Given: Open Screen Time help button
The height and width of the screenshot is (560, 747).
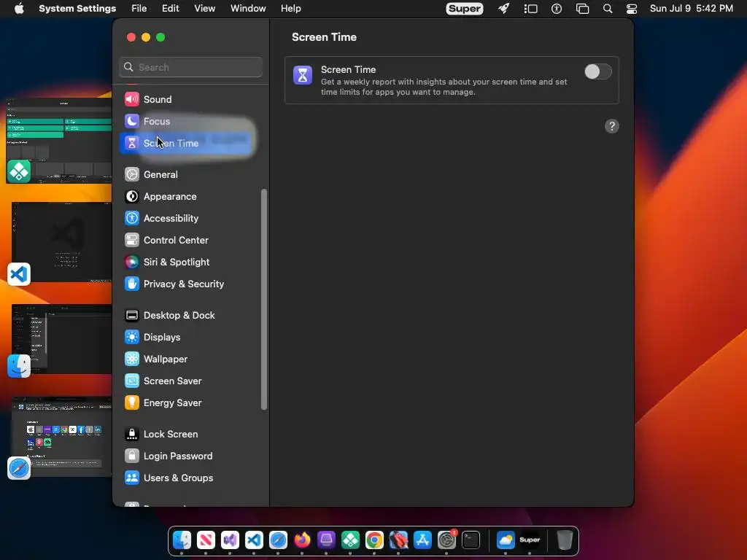Looking at the screenshot, I should point(612,126).
